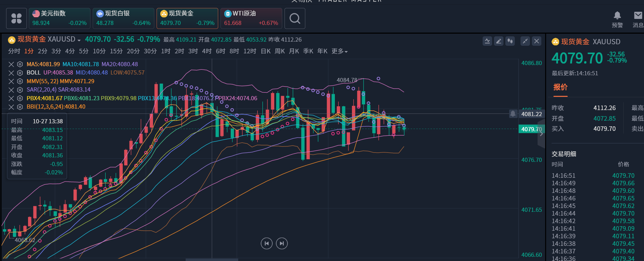This screenshot has width=644, height=261.
Task: Remove the BBI indicator
Action: click(11, 107)
